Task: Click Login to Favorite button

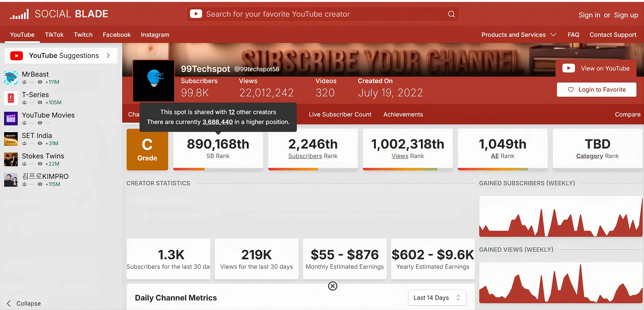Action: tap(596, 90)
